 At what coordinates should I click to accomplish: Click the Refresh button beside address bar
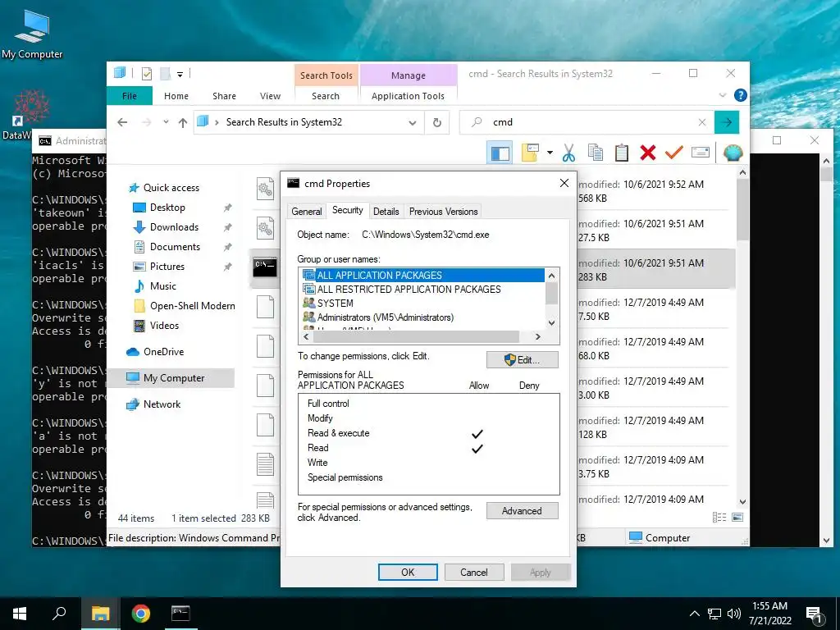[437, 123]
